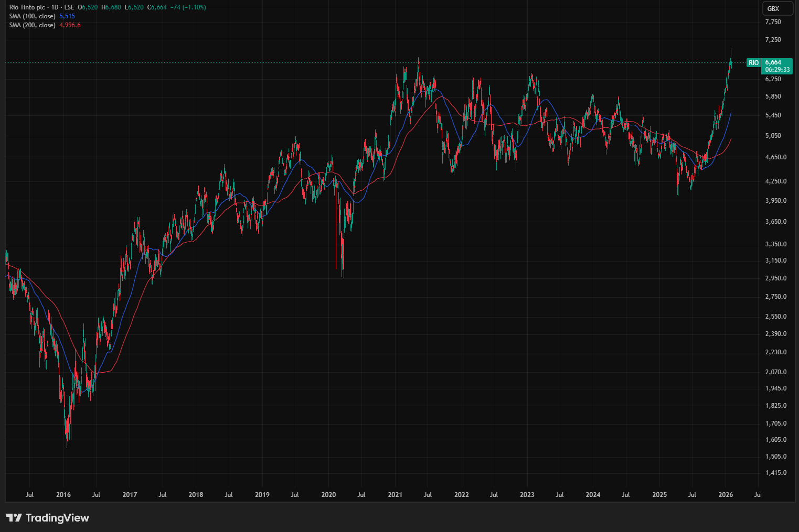This screenshot has width=799, height=532.
Task: Click the TradingView wordmark text
Action: pos(57,518)
